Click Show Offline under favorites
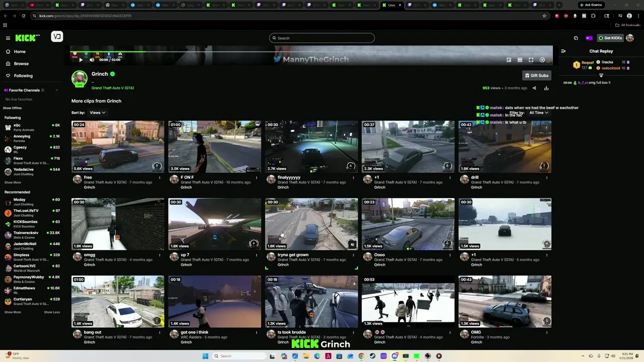 (13, 108)
